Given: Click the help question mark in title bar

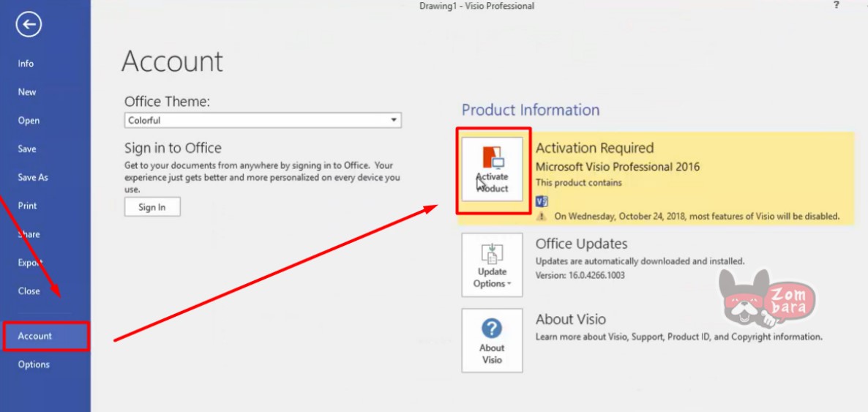Looking at the screenshot, I should click(837, 5).
